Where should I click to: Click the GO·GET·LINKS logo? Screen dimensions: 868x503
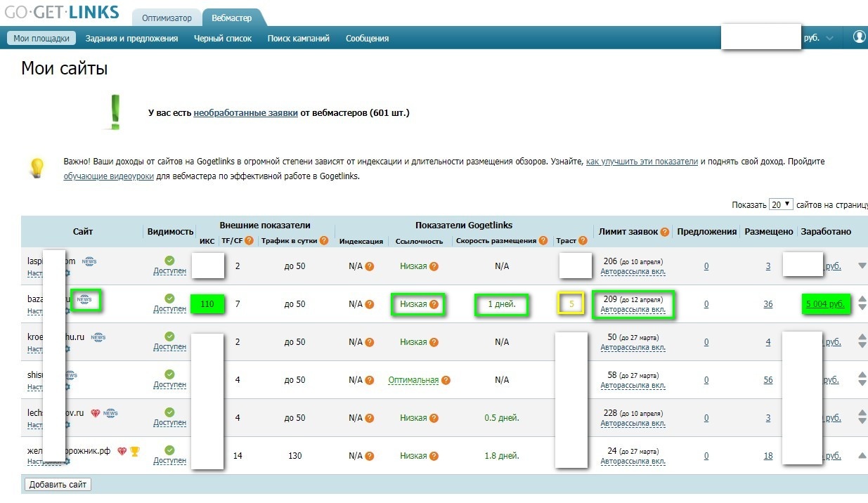pos(62,13)
